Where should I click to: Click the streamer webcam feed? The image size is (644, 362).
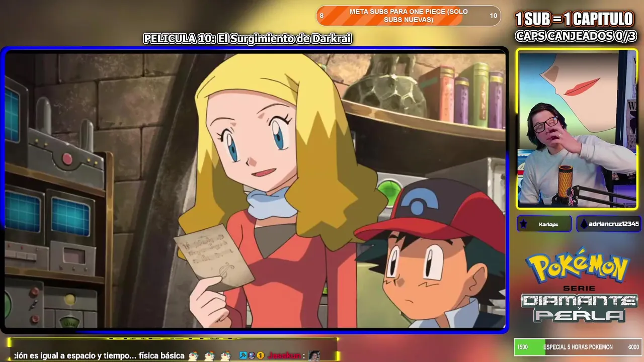pyautogui.click(x=577, y=129)
